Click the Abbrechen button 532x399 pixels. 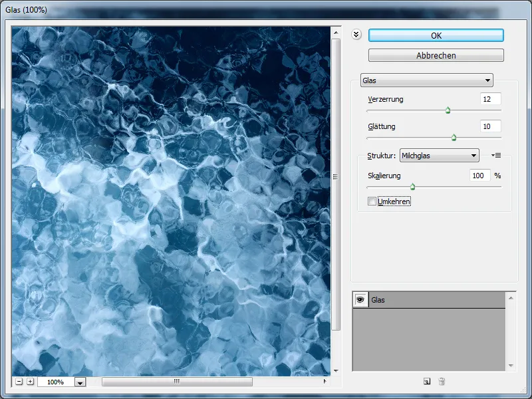click(436, 55)
